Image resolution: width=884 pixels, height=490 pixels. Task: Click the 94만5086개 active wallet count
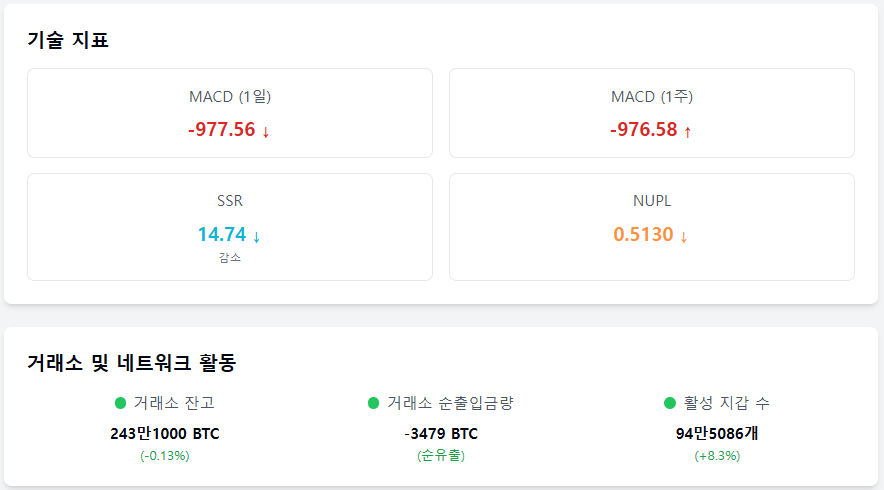[x=717, y=434]
